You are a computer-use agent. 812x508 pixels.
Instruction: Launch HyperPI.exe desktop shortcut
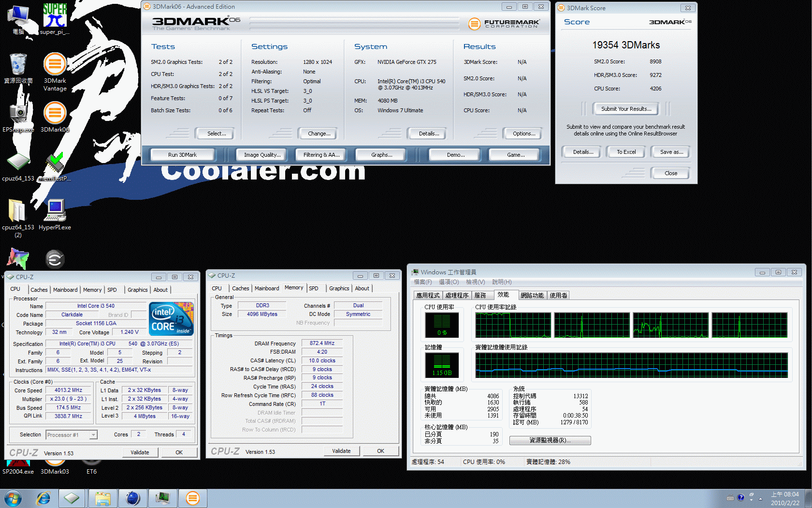click(x=55, y=215)
